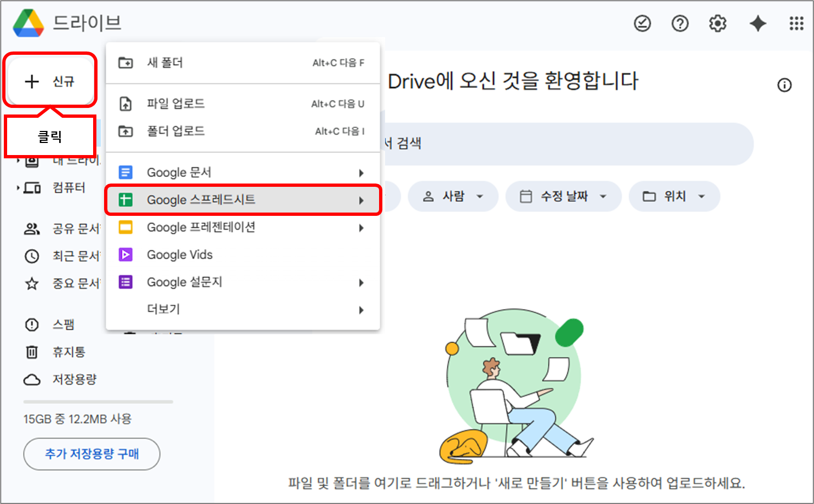Click the spam warning icon in sidebar
Viewport: 814px width, 504px height.
(x=32, y=325)
